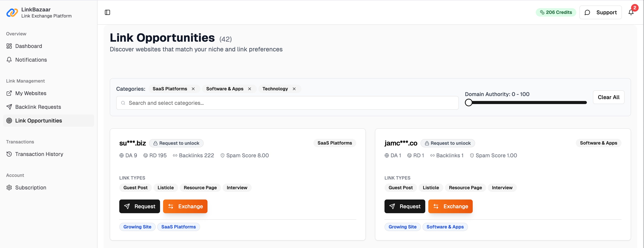Open the My Websites section
The height and width of the screenshot is (248, 644).
coord(31,93)
